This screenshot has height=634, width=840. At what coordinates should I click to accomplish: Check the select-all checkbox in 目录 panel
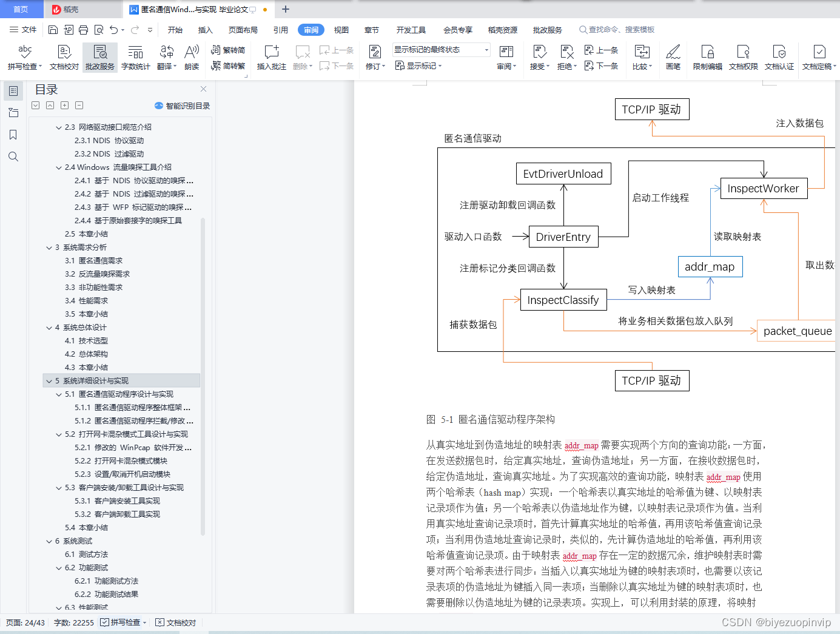click(35, 105)
